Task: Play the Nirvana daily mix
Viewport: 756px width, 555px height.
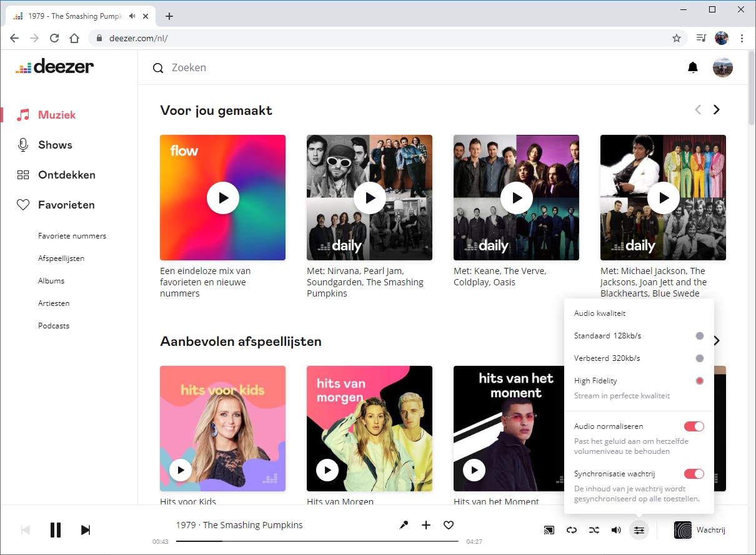Action: [x=370, y=198]
